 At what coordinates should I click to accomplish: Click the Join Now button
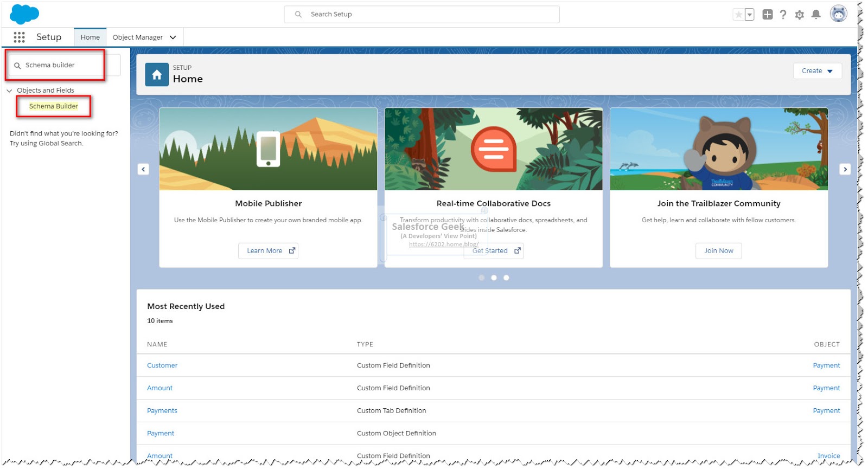pyautogui.click(x=718, y=250)
